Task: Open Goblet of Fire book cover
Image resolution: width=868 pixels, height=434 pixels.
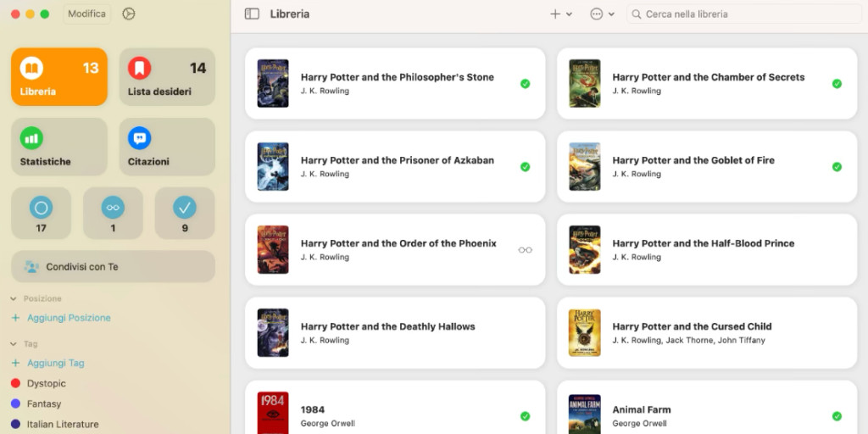Action: pos(585,167)
